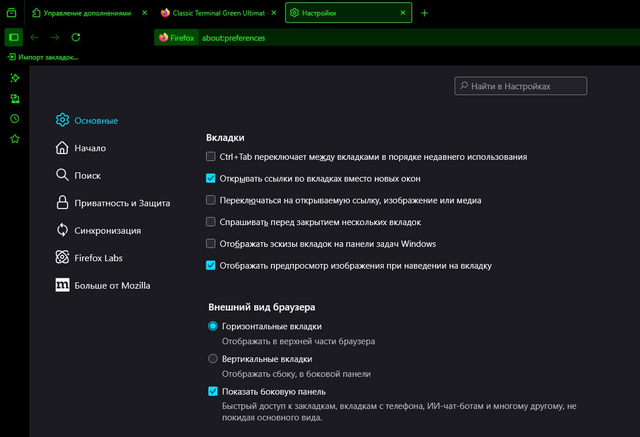Uncheck 'Показать боковую панель' checkbox
Image resolution: width=640 pixels, height=437 pixels.
[213, 391]
